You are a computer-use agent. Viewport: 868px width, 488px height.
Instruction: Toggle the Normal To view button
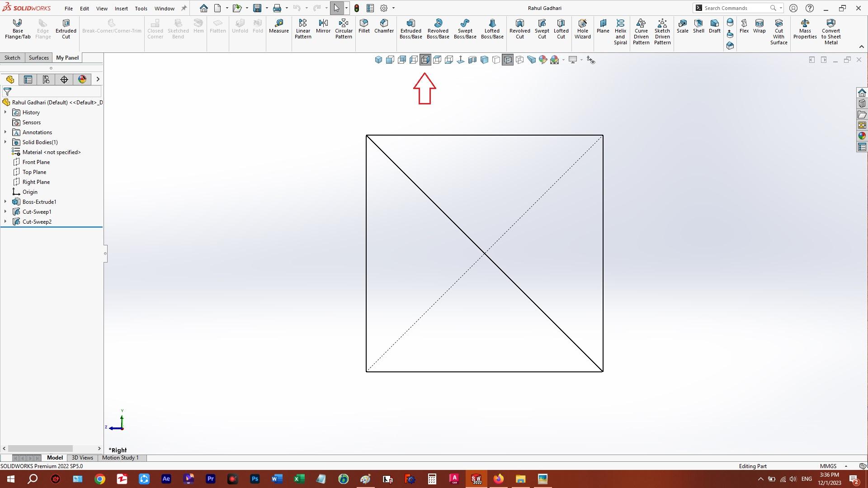click(461, 60)
